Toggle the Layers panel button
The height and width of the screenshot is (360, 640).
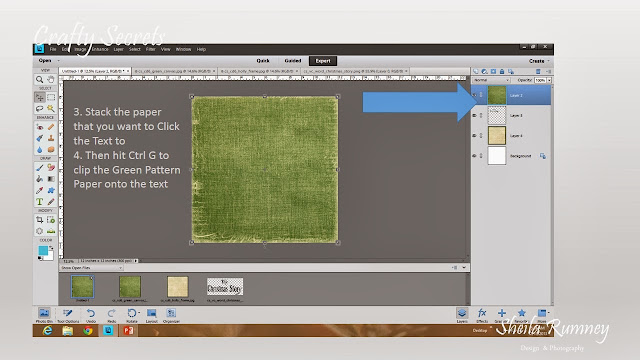pos(462,315)
